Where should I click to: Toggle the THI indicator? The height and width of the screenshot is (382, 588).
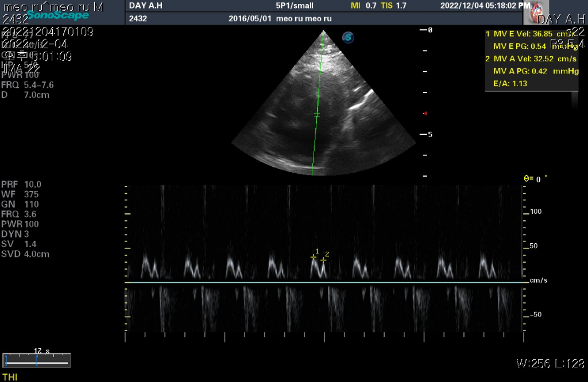pyautogui.click(x=10, y=376)
